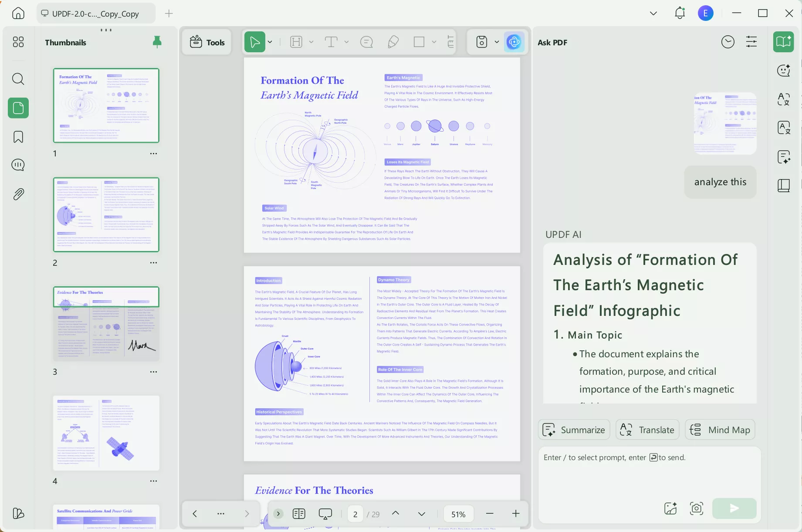Click the Summarize button
Viewport: 802px width, 532px height.
click(x=574, y=430)
